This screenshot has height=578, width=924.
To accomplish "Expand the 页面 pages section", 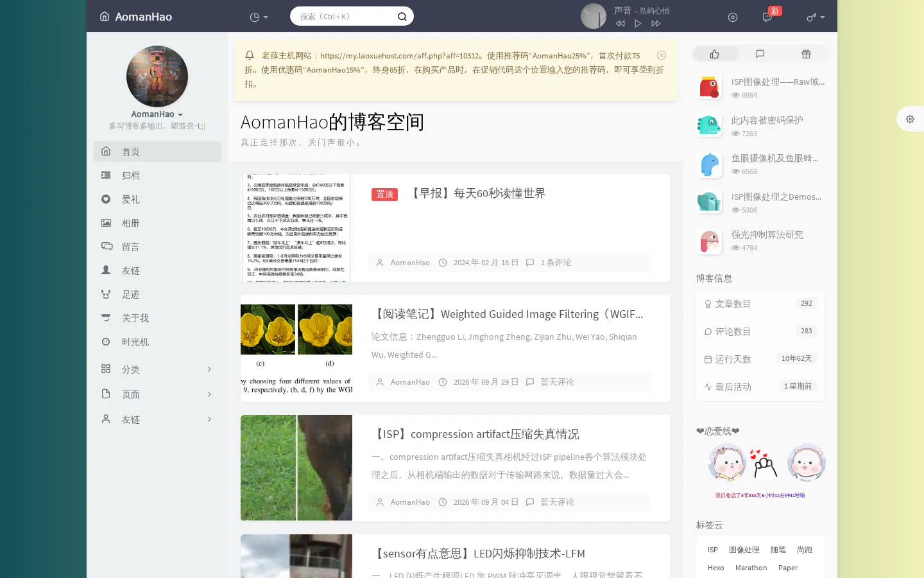I will [157, 394].
